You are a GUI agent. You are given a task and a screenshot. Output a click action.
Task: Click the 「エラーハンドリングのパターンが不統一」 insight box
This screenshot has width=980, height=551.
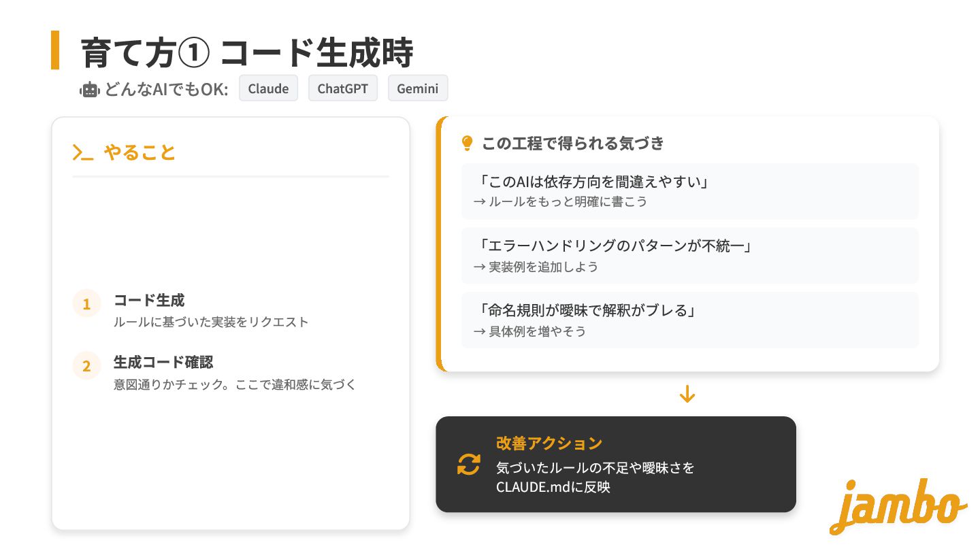[689, 255]
